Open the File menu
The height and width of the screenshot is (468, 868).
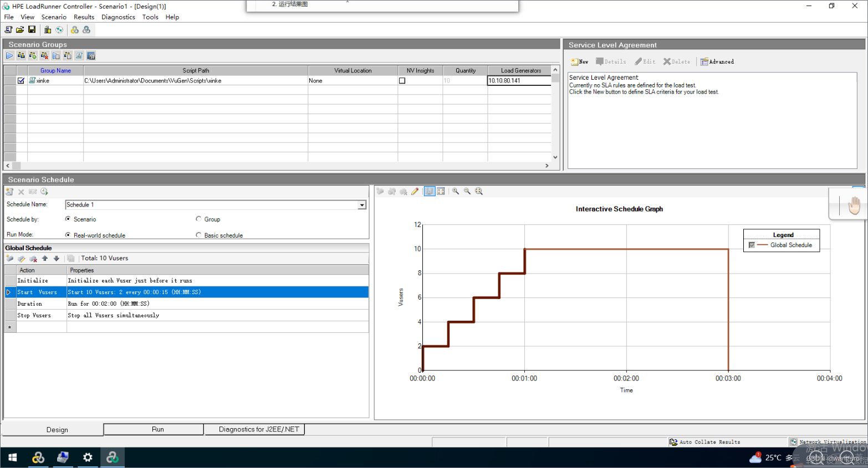pyautogui.click(x=9, y=17)
